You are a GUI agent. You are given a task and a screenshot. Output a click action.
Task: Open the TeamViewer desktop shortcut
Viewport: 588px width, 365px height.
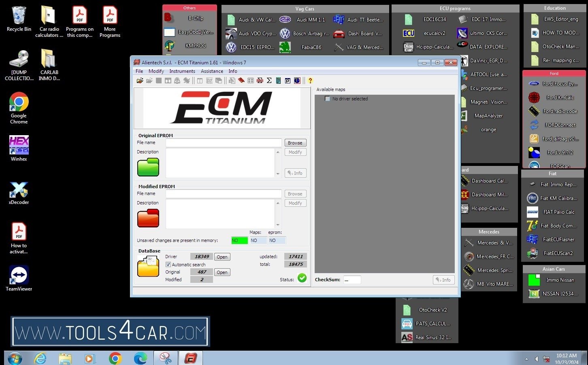click(19, 278)
